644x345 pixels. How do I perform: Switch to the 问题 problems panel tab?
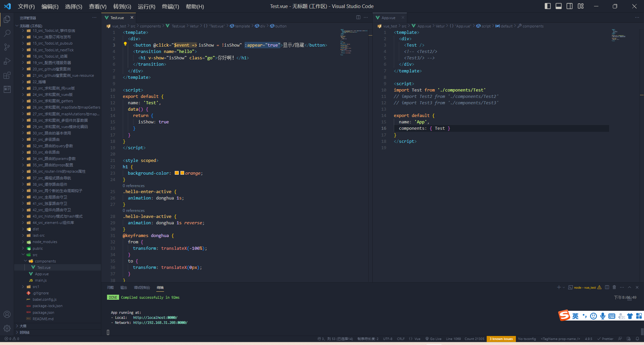coord(110,287)
